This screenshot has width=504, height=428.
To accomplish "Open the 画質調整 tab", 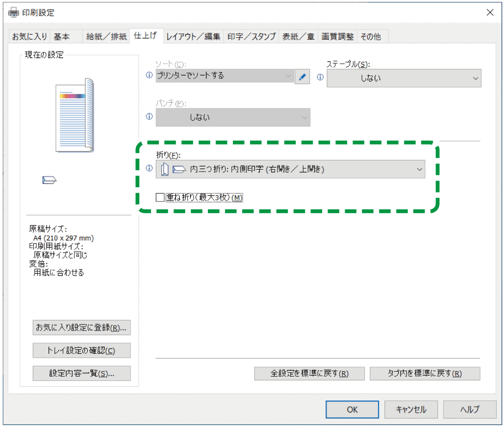I will click(337, 36).
